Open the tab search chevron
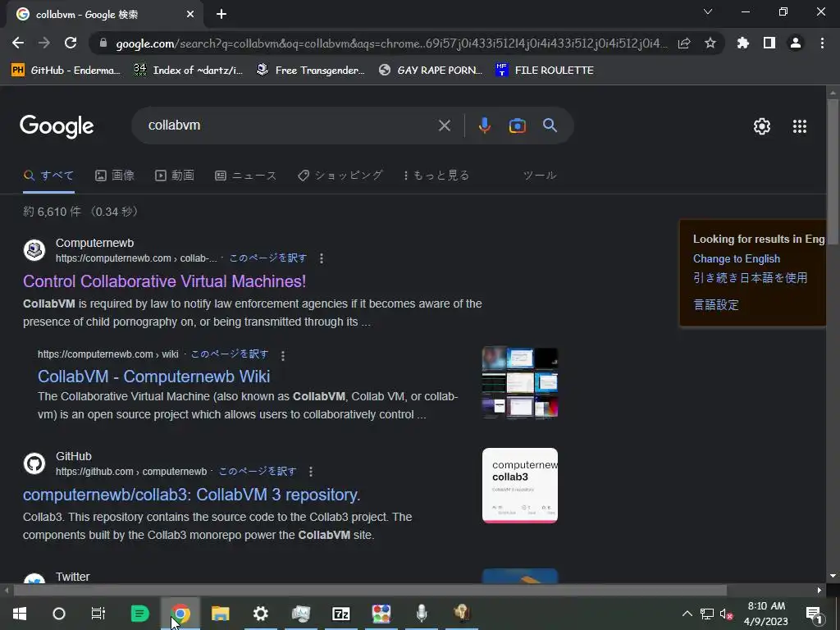The height and width of the screenshot is (630, 840). [x=708, y=11]
